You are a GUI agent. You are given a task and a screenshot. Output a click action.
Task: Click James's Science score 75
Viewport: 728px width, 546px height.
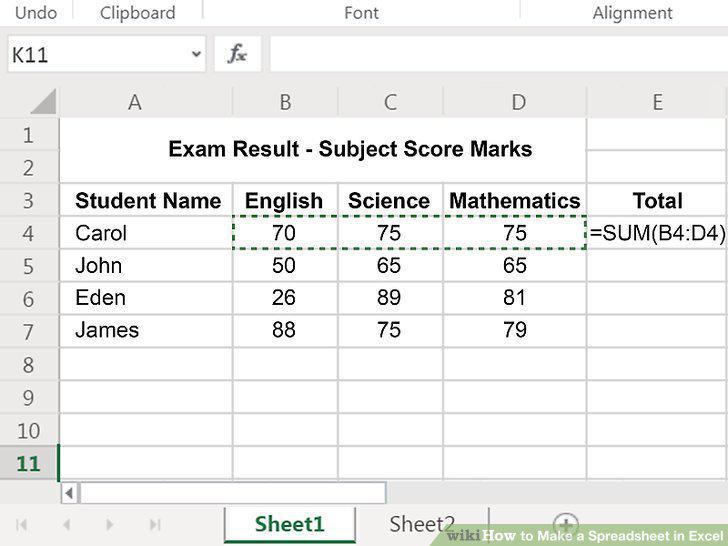point(390,332)
